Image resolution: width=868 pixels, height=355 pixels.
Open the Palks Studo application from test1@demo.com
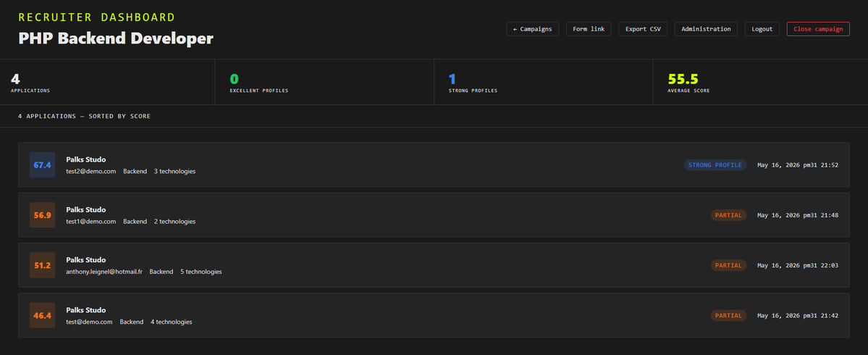click(434, 215)
